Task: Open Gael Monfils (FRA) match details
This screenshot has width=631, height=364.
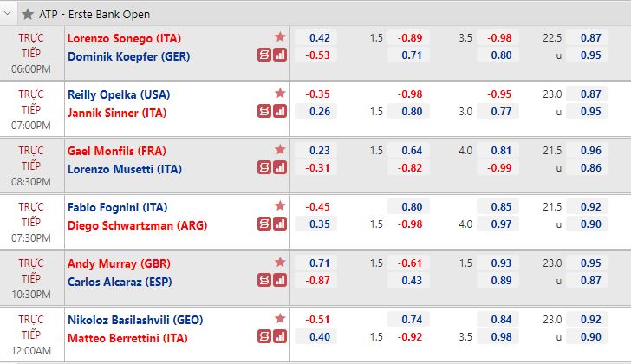Action: [x=117, y=151]
